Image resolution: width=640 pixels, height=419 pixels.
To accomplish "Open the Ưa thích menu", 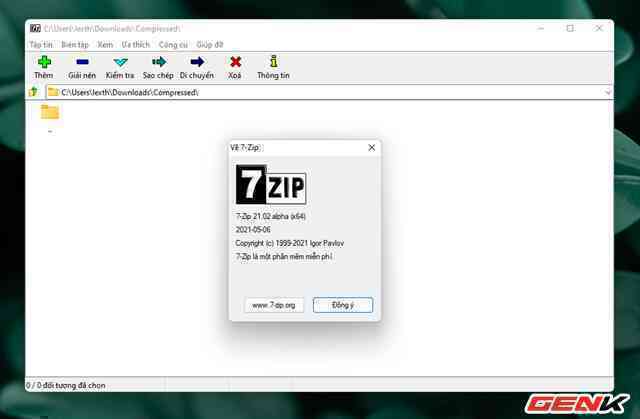I will (x=136, y=44).
